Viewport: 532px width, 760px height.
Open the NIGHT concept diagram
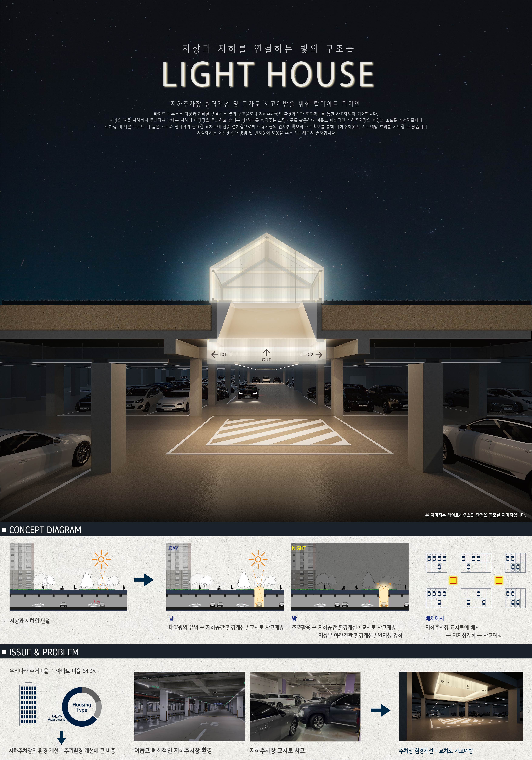[350, 577]
